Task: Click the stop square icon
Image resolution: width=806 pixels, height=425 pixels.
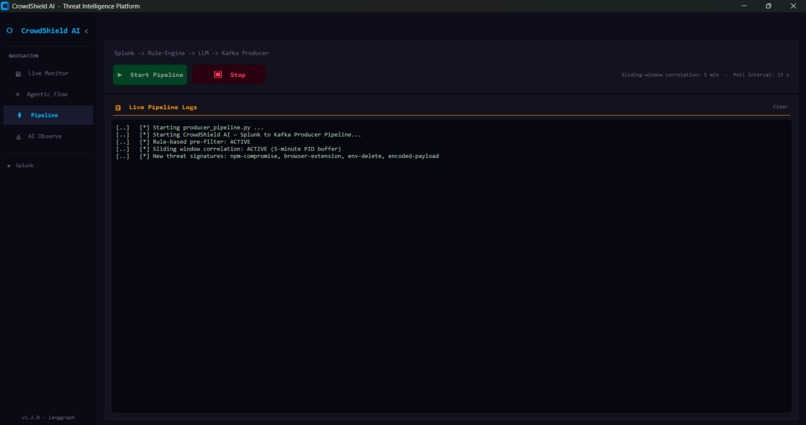Action: pyautogui.click(x=218, y=75)
